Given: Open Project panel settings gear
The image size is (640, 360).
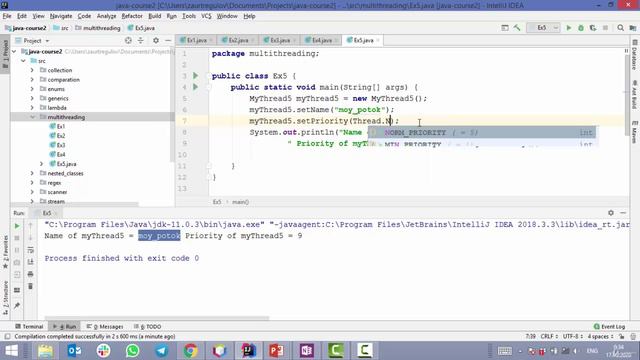Looking at the screenshot, I should (156, 40).
